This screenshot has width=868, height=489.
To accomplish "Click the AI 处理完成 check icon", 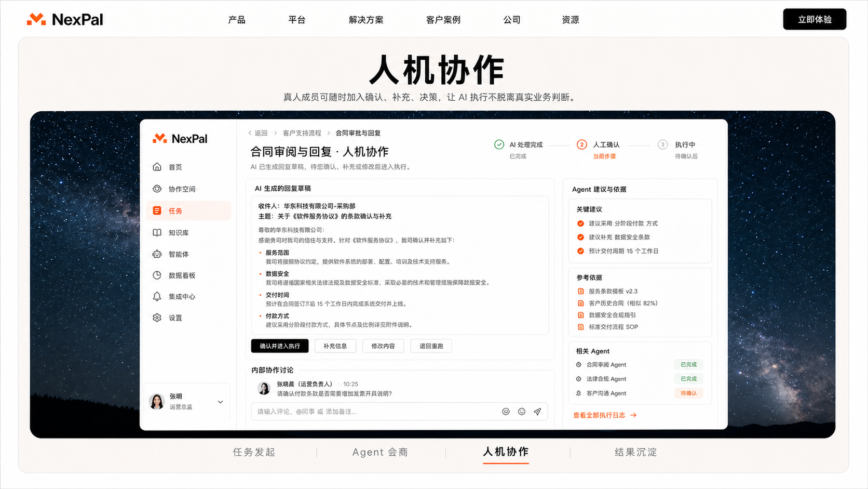I will coord(499,144).
